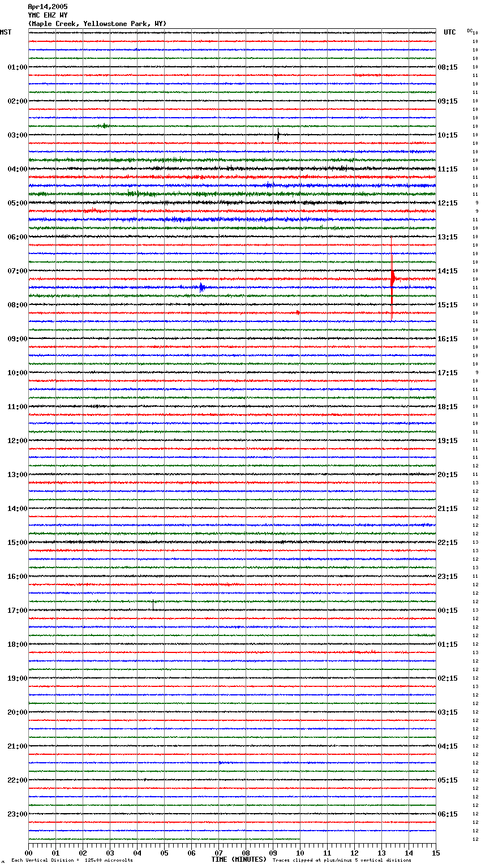
Task: Select the 03:15 UTC time label
Action: [x=448, y=712]
